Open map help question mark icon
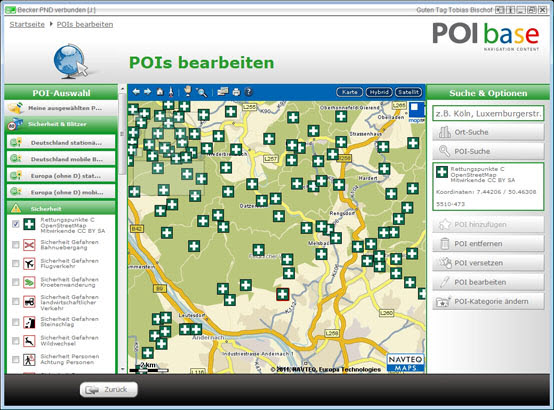This screenshot has height=410, width=554. pyautogui.click(x=248, y=92)
